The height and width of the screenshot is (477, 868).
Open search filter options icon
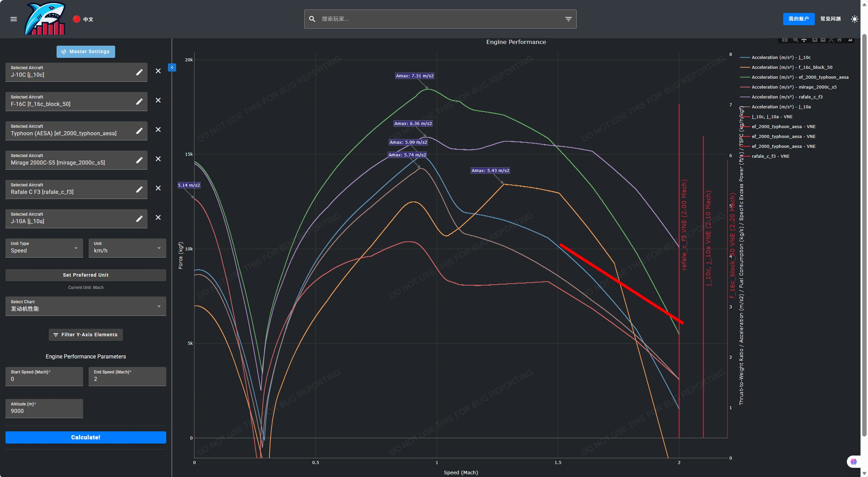568,19
